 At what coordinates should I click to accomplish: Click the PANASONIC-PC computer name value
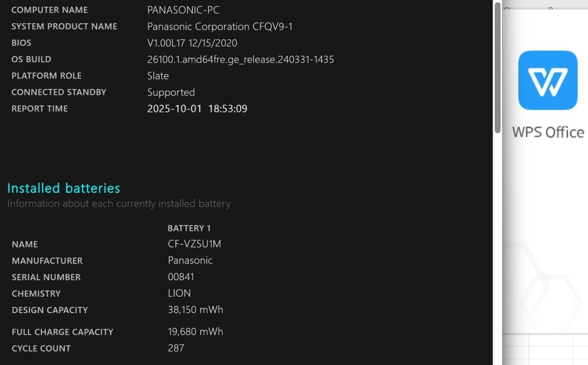click(x=183, y=10)
